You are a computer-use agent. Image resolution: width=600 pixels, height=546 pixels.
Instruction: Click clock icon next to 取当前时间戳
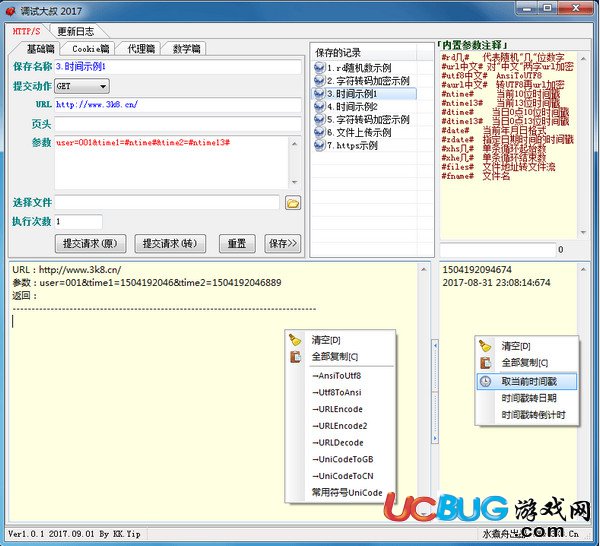coord(485,381)
